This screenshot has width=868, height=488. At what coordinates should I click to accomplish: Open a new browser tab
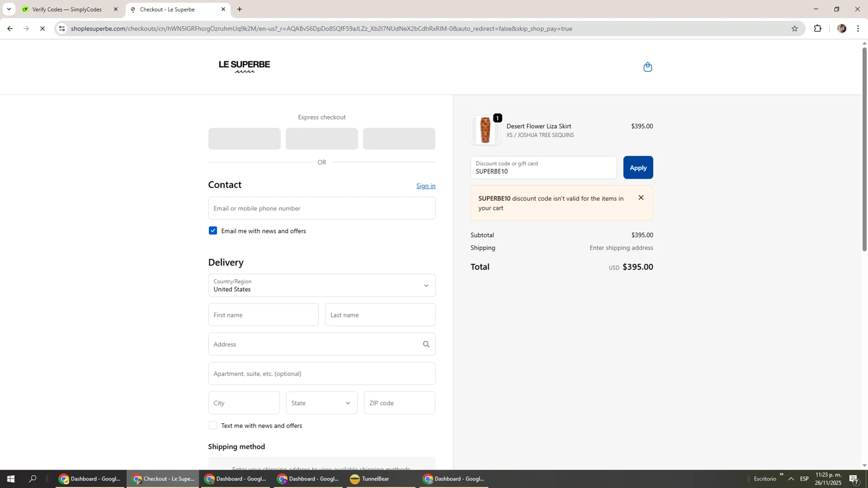point(240,9)
